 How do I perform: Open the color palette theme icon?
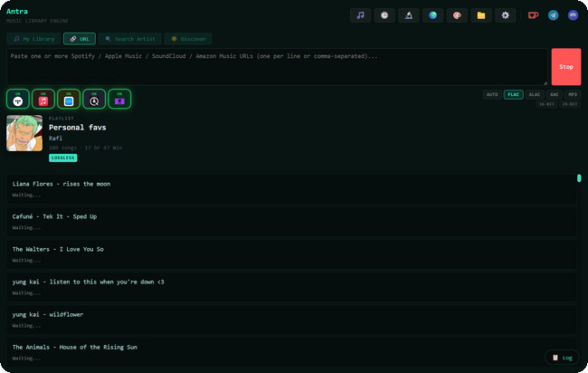coord(457,15)
